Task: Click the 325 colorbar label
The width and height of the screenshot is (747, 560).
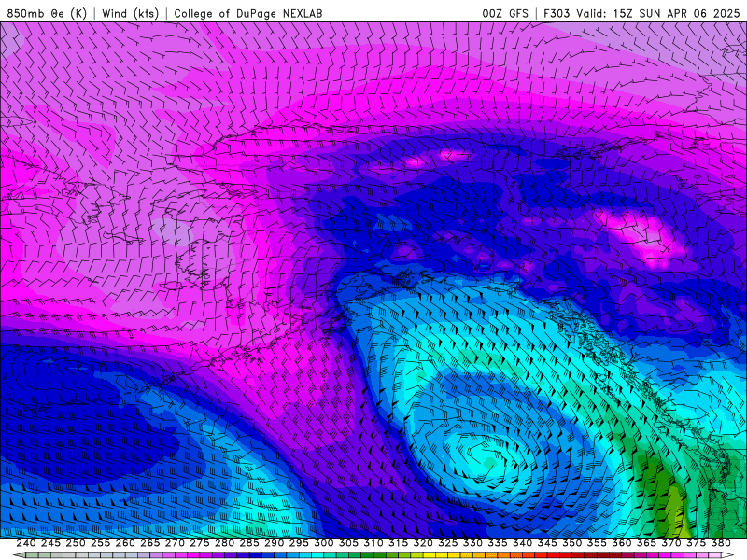Action: tap(448, 543)
